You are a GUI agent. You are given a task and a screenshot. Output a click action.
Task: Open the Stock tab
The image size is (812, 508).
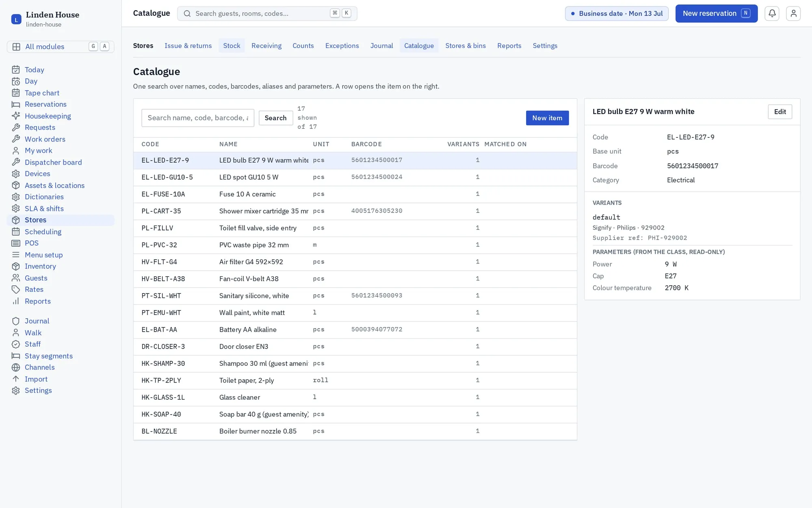point(231,46)
